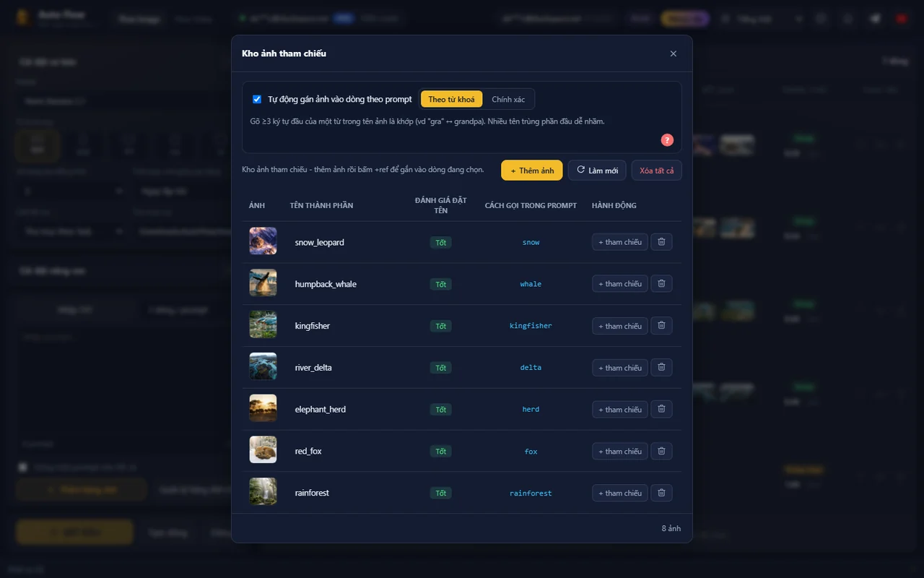Viewport: 924px width, 578px height.
Task: Add elephant_herd reference via + tham chiếu
Action: pyautogui.click(x=620, y=409)
